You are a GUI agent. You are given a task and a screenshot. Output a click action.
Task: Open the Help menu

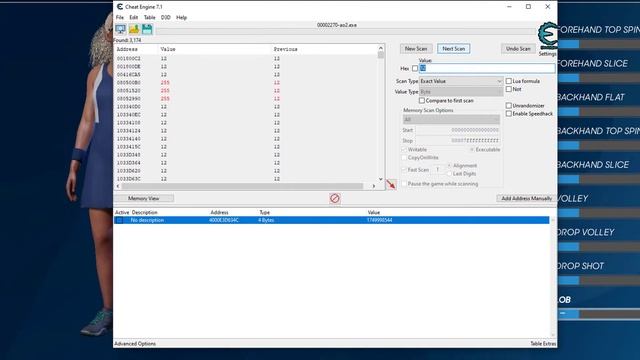pyautogui.click(x=182, y=18)
